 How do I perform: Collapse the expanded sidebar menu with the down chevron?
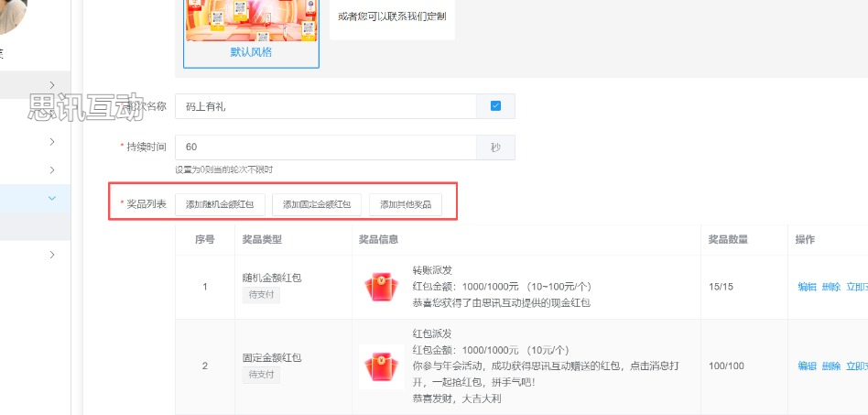click(52, 198)
